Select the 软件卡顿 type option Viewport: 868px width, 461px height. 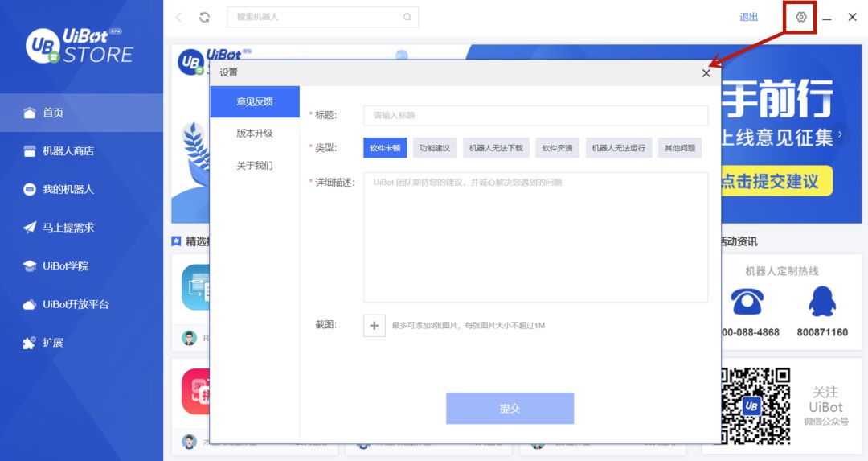point(385,148)
